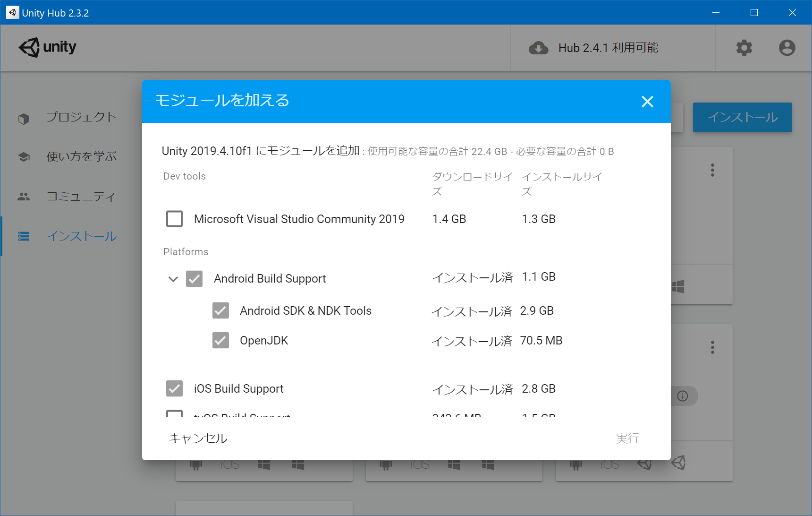Click the '1.4 GB' download size value
Viewport: 812px width, 516px height.
(449, 219)
